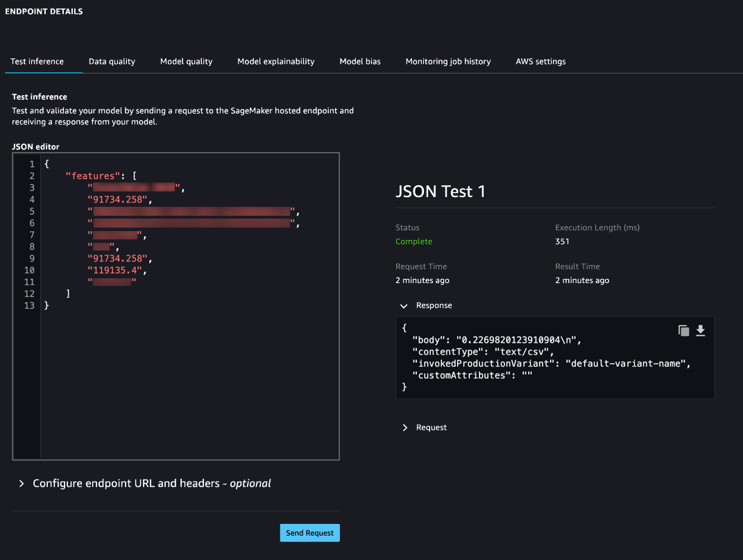This screenshot has width=743, height=560.
Task: Open the Model bias tab
Action: tap(360, 61)
